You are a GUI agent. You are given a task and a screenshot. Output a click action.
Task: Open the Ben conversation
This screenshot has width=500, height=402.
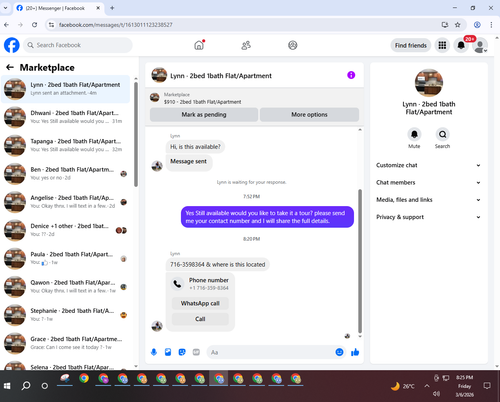click(66, 174)
